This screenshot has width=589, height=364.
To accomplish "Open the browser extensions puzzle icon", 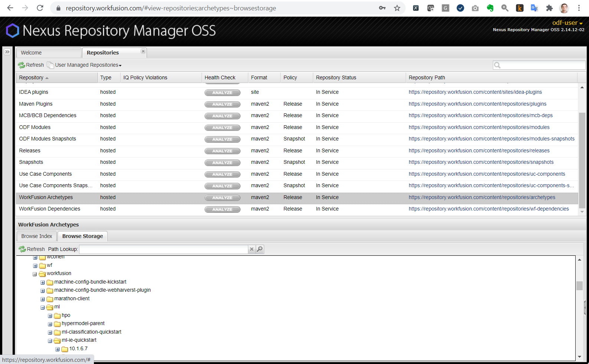I will click(549, 8).
